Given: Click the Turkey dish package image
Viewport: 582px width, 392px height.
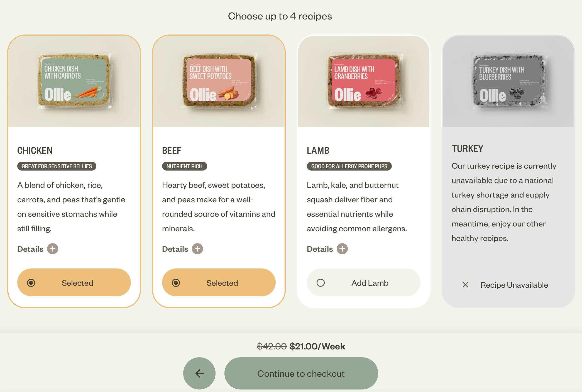Looking at the screenshot, I should (x=509, y=81).
